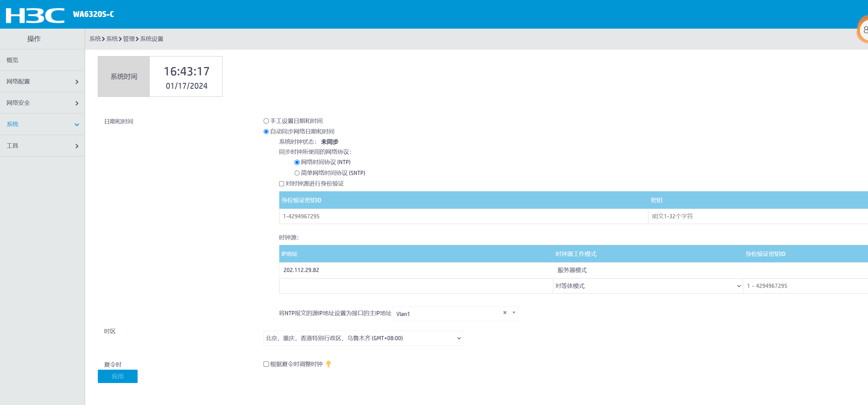
Task: Select 简单网络时间协议 (SNTP) radio option
Action: click(x=297, y=173)
